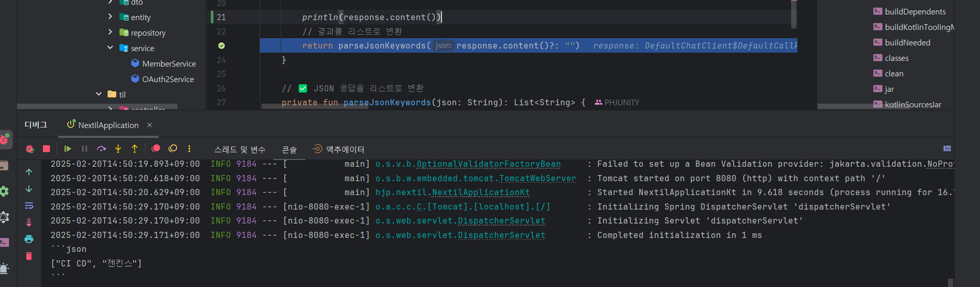Set breakpoint at line 24 gutter
The width and height of the screenshot is (980, 287).
(221, 60)
